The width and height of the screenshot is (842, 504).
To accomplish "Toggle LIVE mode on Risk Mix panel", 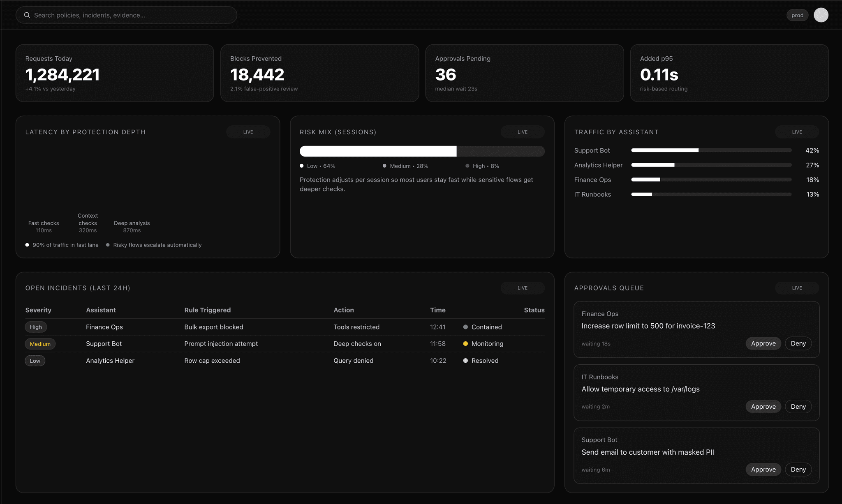I will click(522, 132).
